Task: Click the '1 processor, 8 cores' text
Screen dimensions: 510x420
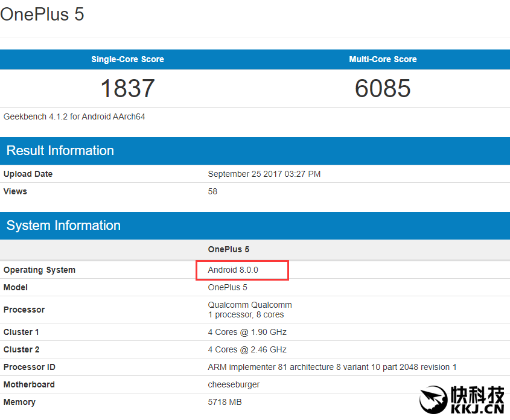Action: click(x=246, y=314)
